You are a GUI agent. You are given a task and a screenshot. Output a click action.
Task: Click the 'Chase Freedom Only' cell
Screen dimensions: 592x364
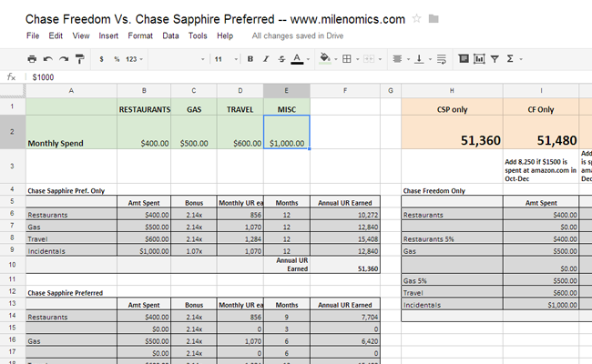pos(452,190)
